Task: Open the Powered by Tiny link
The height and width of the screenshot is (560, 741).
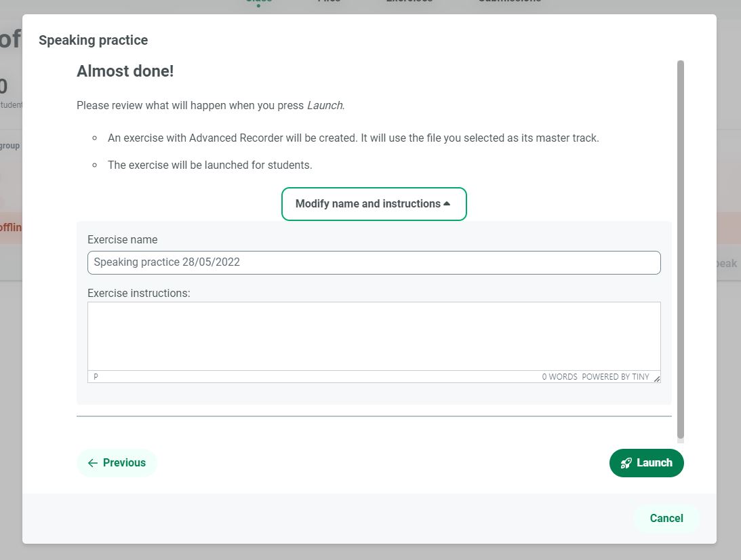Action: [615, 377]
